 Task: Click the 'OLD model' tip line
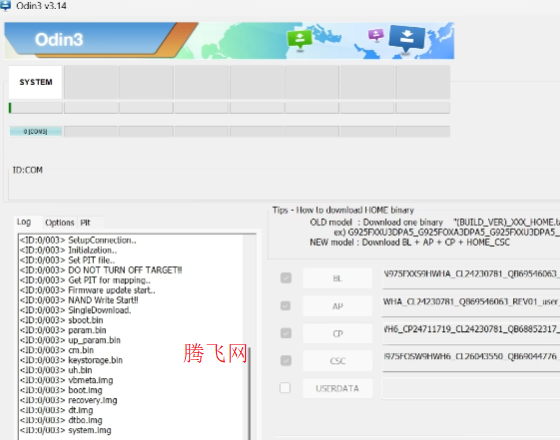tap(435, 222)
